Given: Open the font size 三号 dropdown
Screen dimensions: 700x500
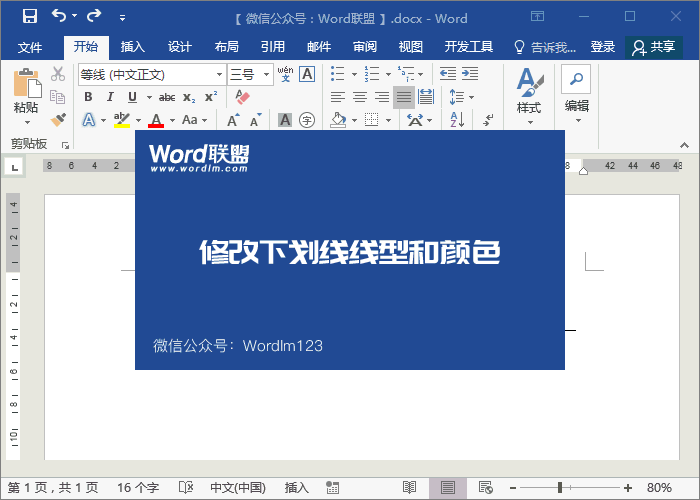Looking at the screenshot, I should [267, 75].
